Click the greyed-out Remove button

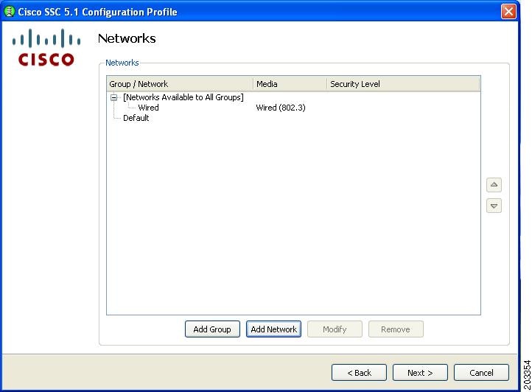point(396,329)
